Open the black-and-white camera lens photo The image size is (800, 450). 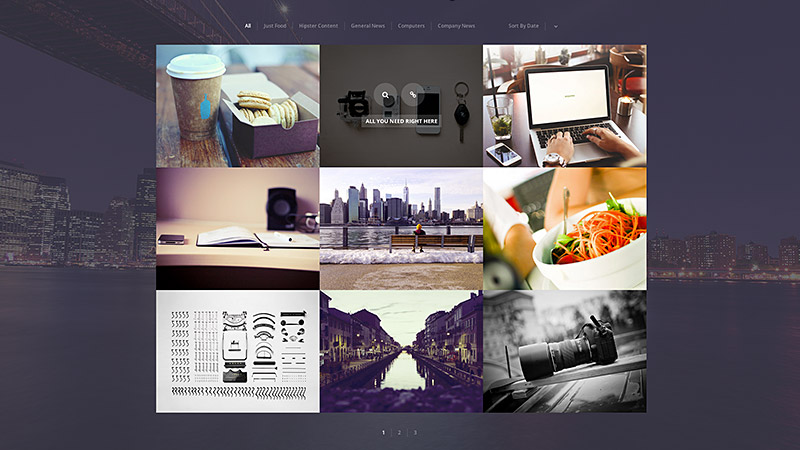click(564, 351)
